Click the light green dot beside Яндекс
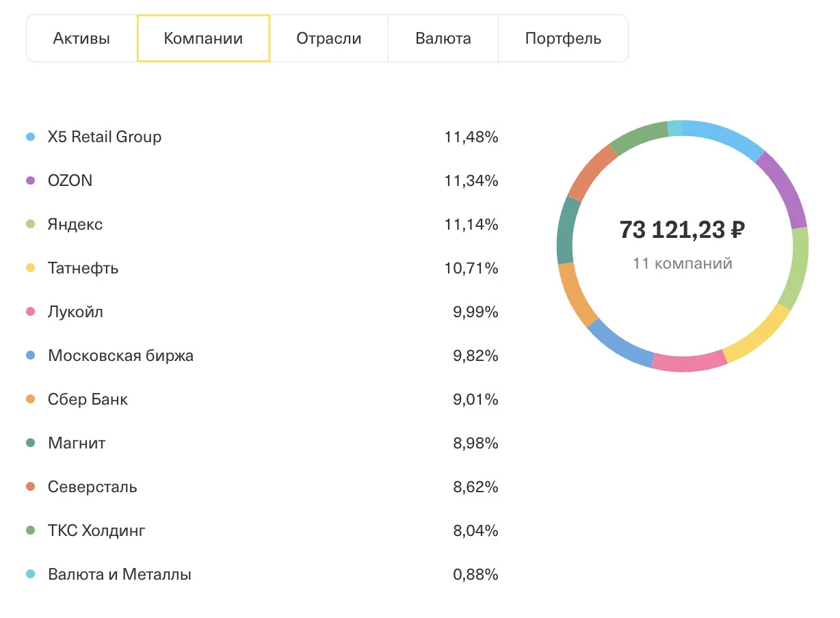 (30, 224)
